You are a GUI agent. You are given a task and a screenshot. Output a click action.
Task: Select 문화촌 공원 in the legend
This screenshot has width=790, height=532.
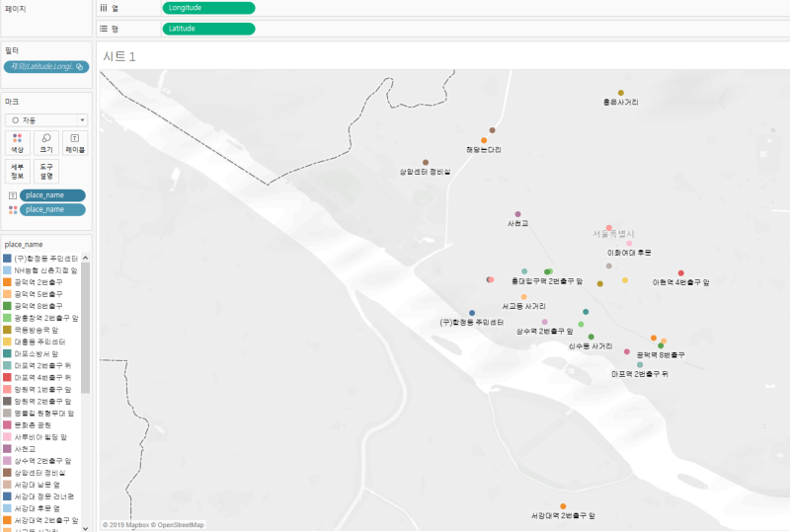pyautogui.click(x=33, y=425)
